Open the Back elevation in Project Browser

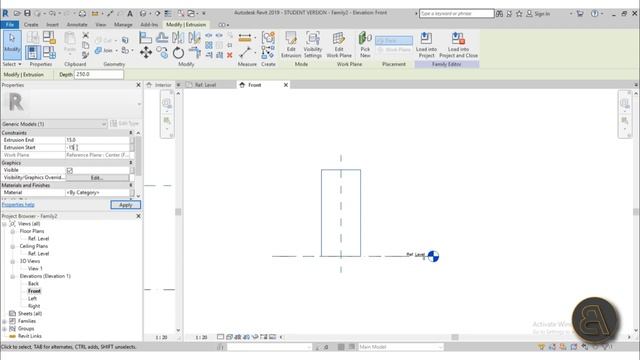(x=33, y=284)
